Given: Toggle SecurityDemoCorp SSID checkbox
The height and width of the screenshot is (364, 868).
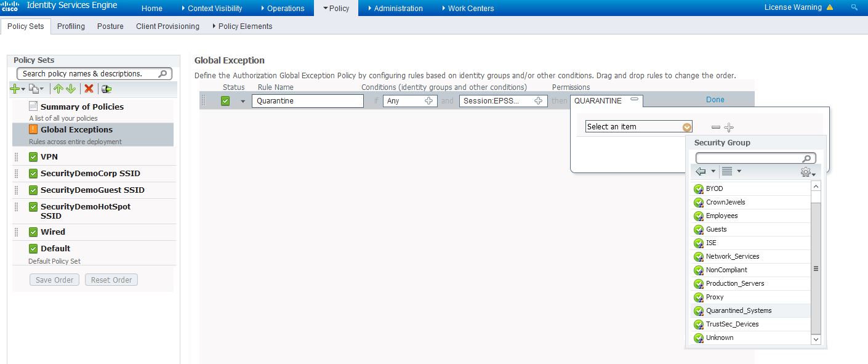Looking at the screenshot, I should [33, 174].
